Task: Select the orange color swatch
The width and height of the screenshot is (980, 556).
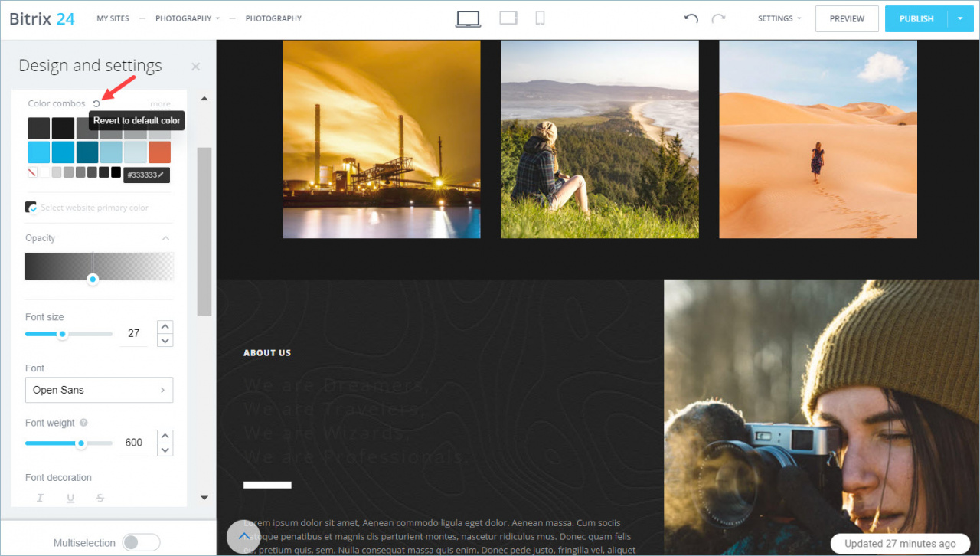Action: point(159,152)
